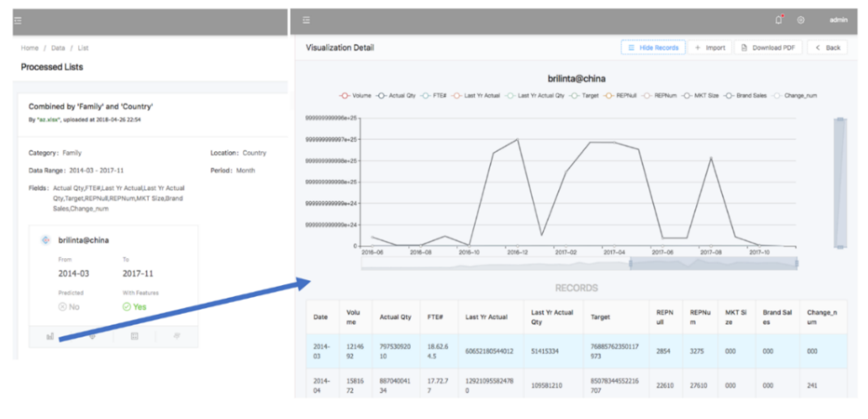Toggle Last Yr Actual Qty legend item
The height and width of the screenshot is (419, 868).
point(535,95)
